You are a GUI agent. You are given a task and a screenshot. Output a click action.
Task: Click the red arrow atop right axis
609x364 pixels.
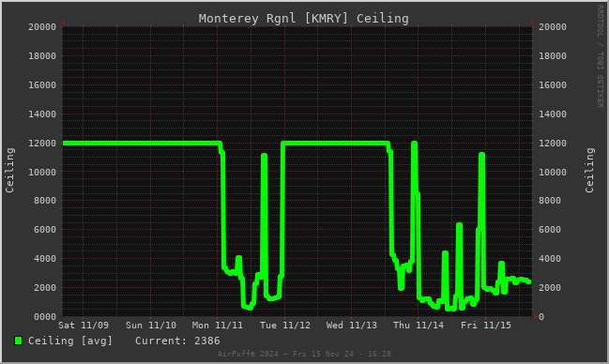532,23
